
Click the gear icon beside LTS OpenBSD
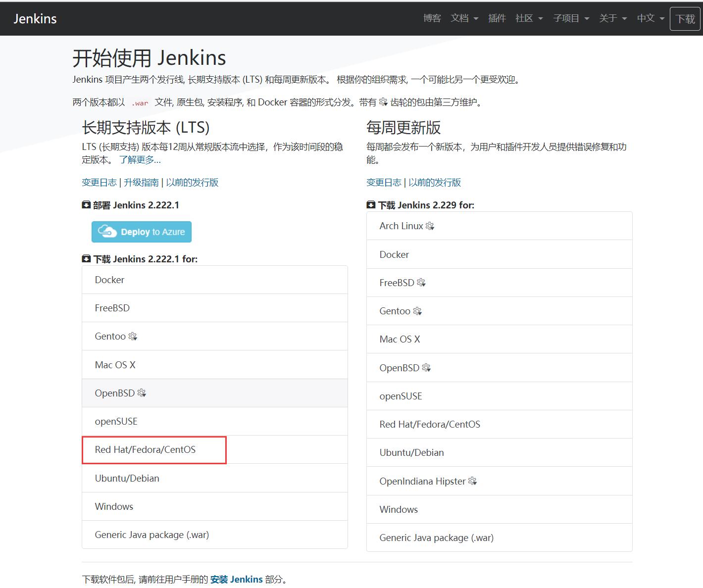point(142,393)
